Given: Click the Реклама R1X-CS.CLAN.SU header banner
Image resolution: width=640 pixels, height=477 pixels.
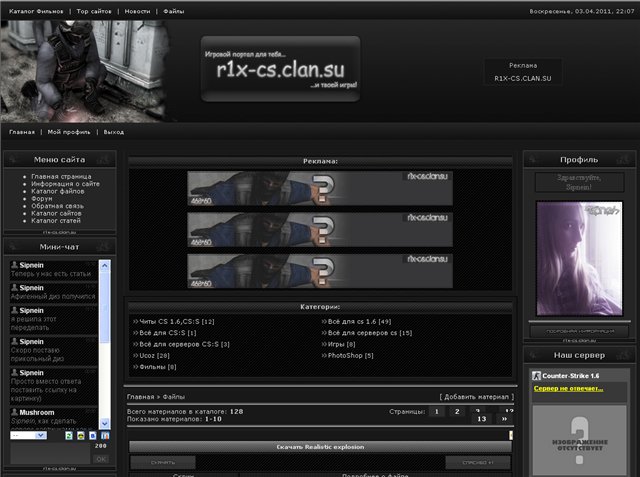Looking at the screenshot, I should click(523, 72).
